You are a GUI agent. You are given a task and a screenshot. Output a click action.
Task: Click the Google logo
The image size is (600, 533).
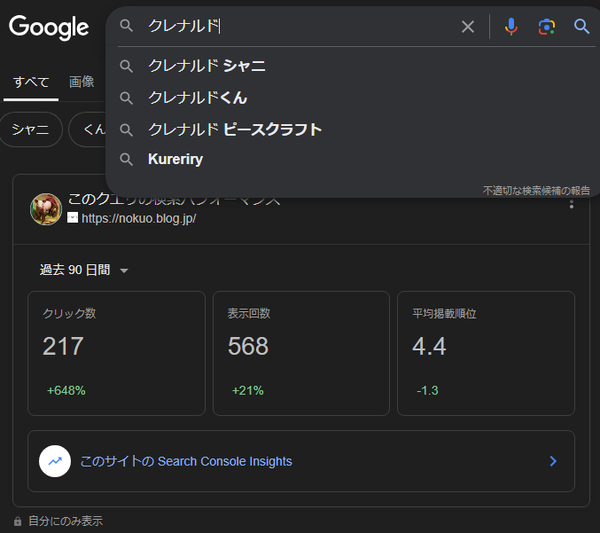(x=49, y=27)
